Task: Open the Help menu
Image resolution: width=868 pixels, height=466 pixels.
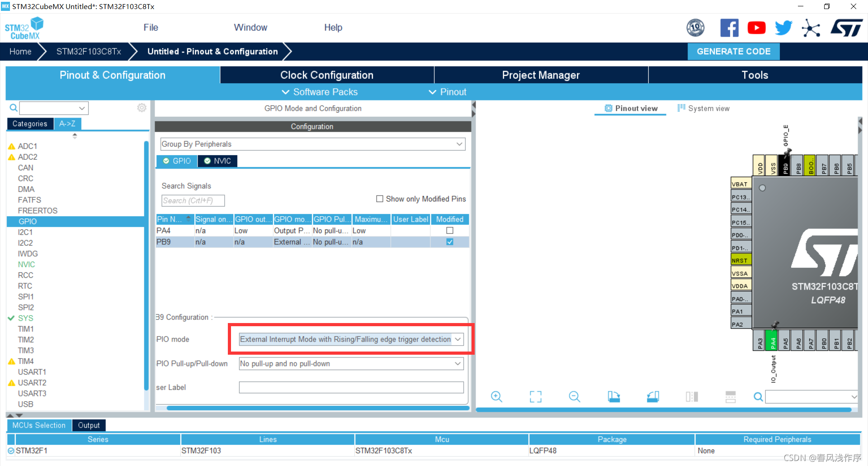Action: 333,28
